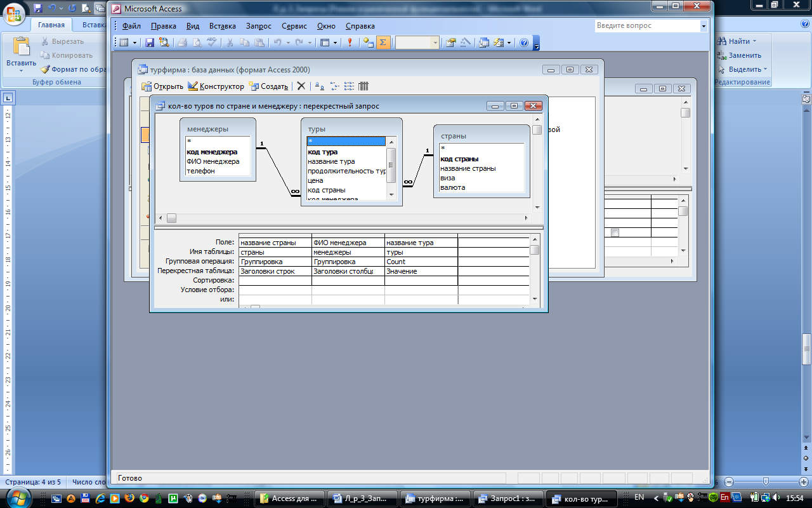Open the Правка menu

pyautogui.click(x=164, y=26)
